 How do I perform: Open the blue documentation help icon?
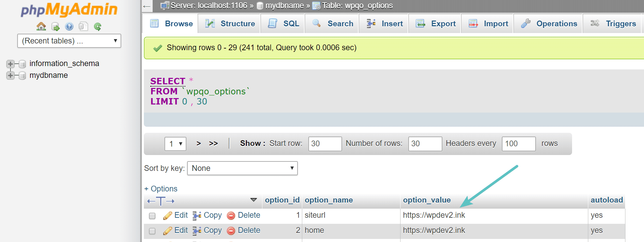tap(69, 27)
